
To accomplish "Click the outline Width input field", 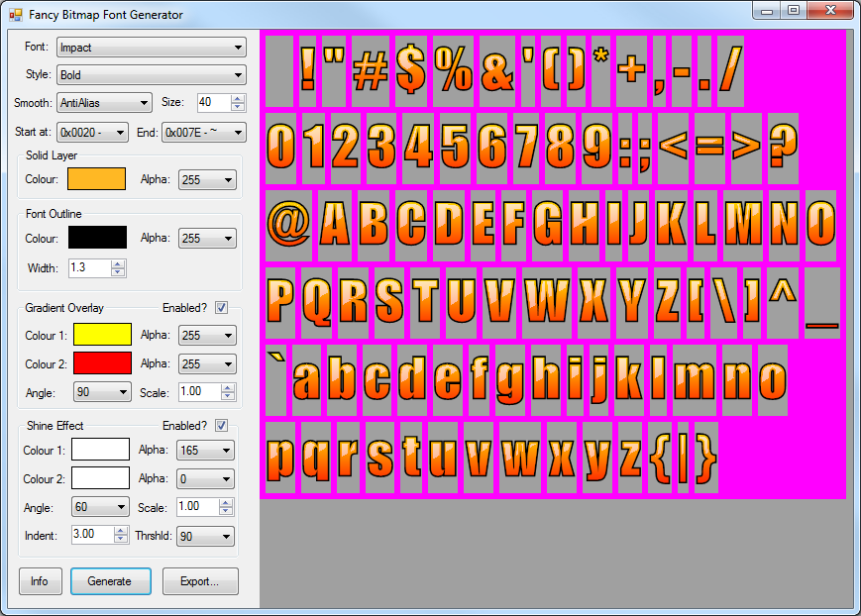I will pos(89,267).
